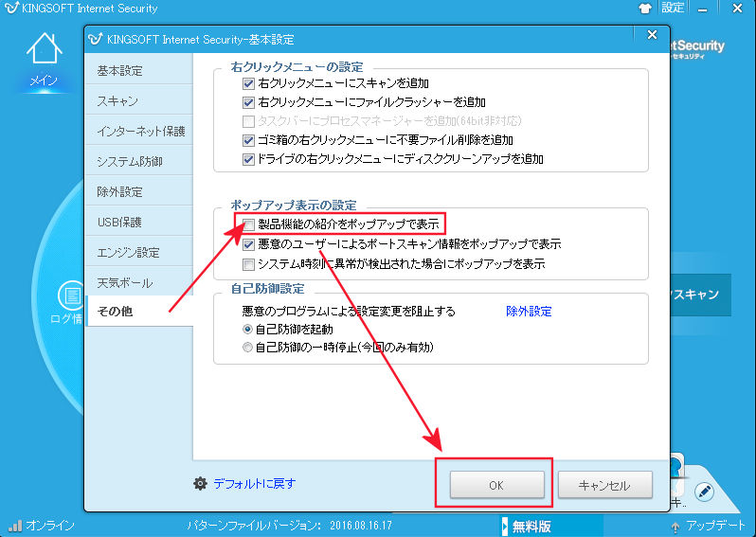Switch to 基本設定 tab in sidebar
The height and width of the screenshot is (537, 756).
coord(139,71)
